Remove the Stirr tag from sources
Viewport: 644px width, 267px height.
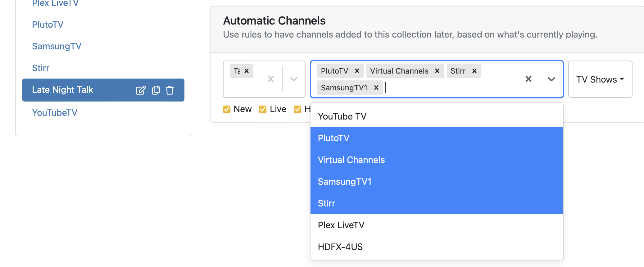point(474,71)
